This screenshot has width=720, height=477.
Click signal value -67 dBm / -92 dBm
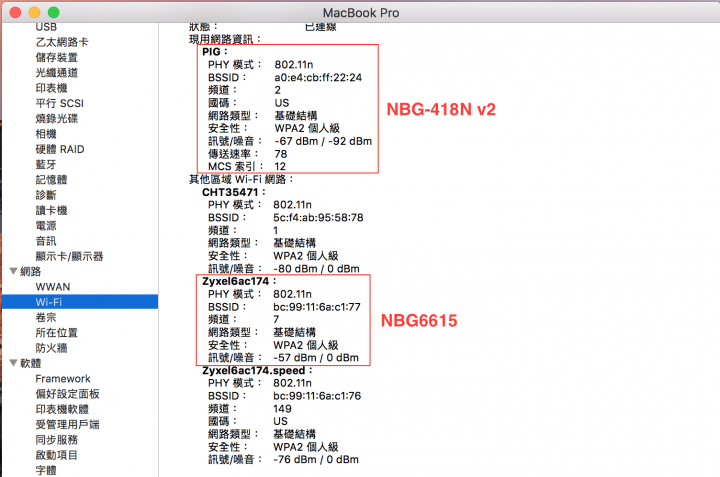[x=323, y=141]
